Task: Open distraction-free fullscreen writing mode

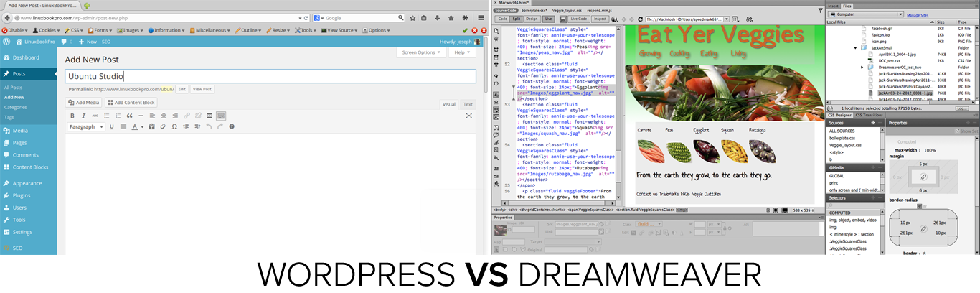Action: [x=468, y=116]
